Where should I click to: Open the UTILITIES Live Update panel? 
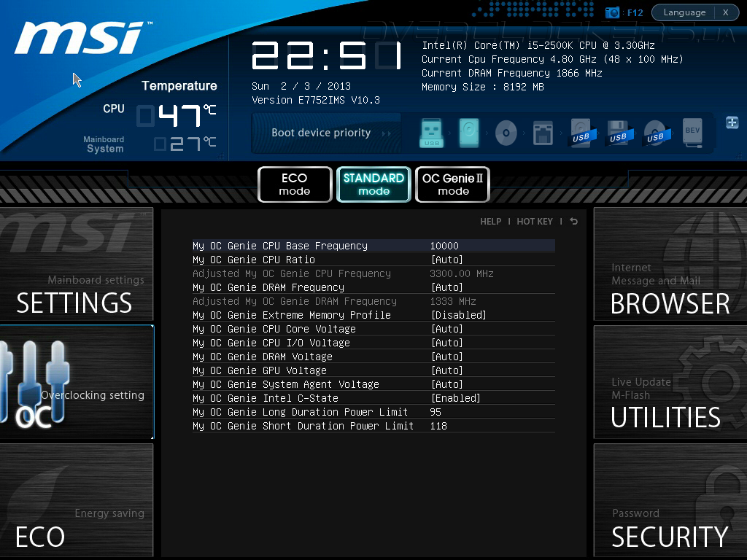click(x=670, y=382)
